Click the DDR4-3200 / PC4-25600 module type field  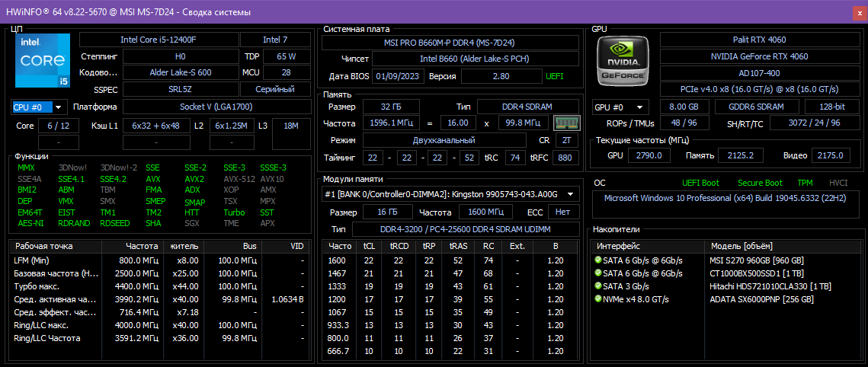(x=465, y=229)
